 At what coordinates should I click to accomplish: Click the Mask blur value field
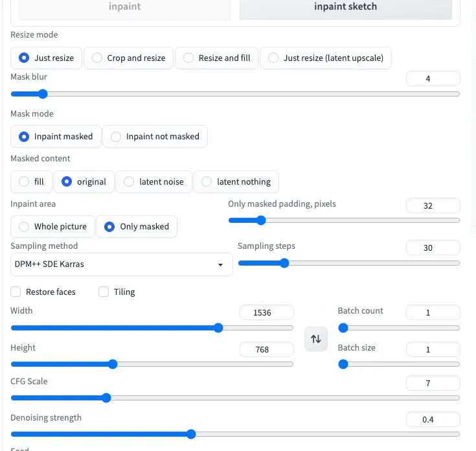point(433,78)
